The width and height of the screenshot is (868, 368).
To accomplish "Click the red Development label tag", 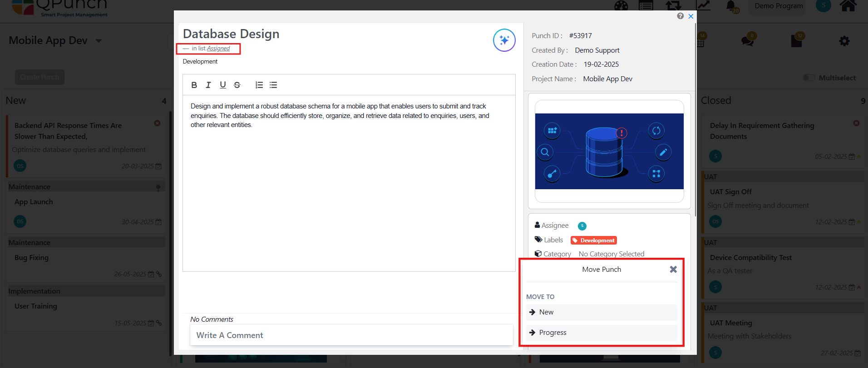I will 594,240.
